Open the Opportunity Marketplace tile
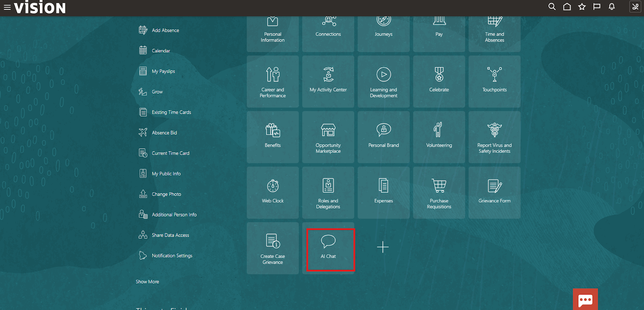The width and height of the screenshot is (644, 310). [x=328, y=137]
